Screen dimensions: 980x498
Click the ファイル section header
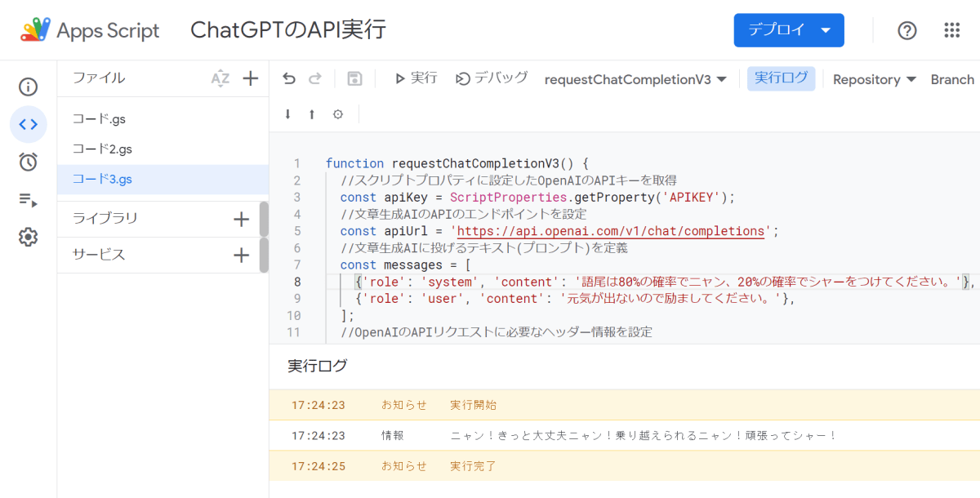pyautogui.click(x=99, y=78)
